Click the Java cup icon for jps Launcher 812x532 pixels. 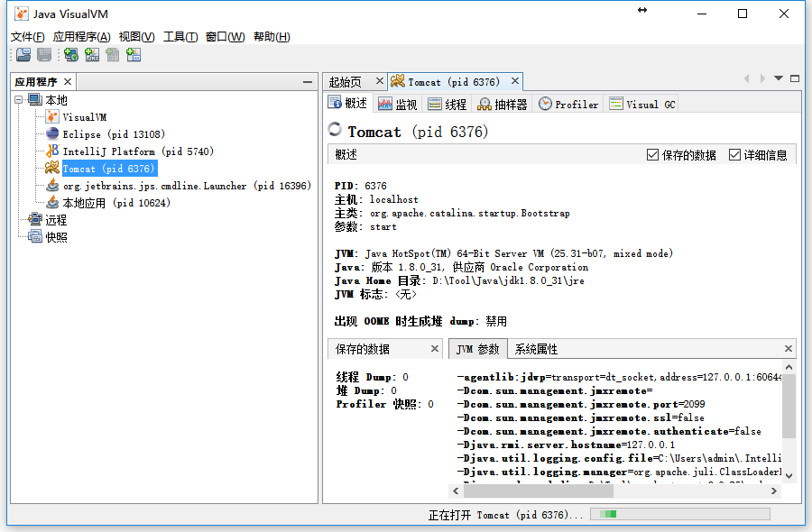pyautogui.click(x=52, y=185)
